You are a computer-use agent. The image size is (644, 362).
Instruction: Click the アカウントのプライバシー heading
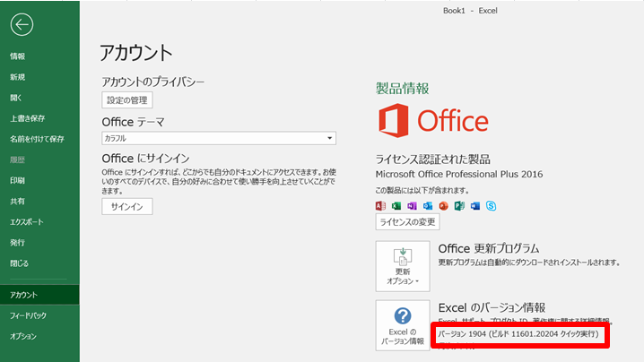[x=152, y=82]
